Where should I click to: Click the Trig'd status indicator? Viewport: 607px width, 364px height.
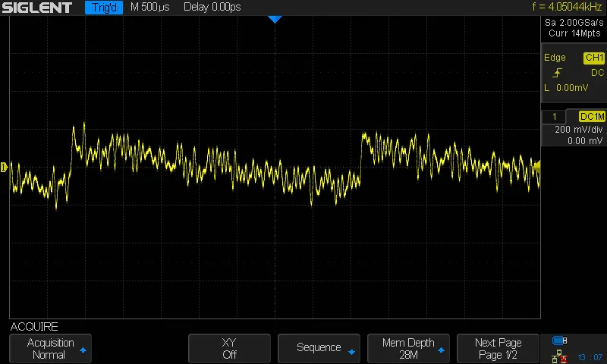click(104, 8)
